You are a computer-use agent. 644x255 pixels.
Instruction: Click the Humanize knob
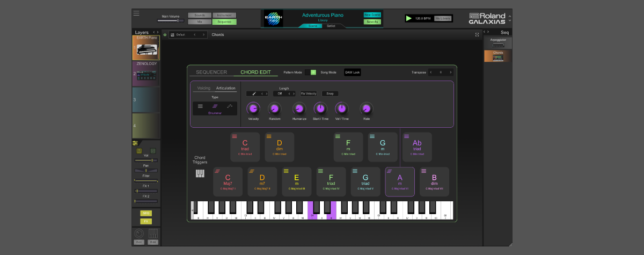click(299, 108)
